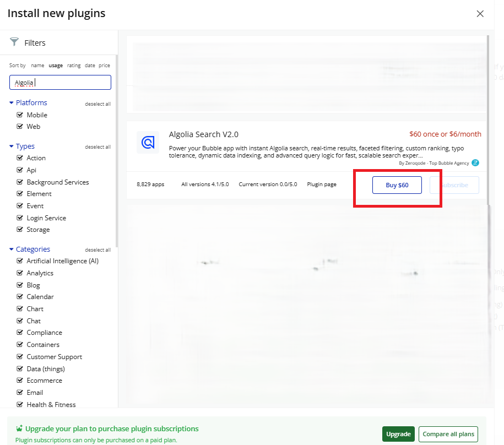Uncheck the Background Services type checkbox
Image resolution: width=504 pixels, height=445 pixels.
pyautogui.click(x=20, y=182)
